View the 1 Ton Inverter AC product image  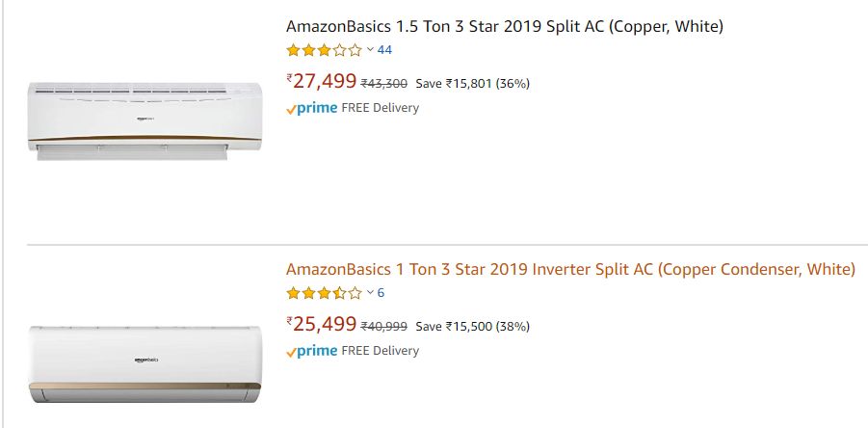coord(145,363)
